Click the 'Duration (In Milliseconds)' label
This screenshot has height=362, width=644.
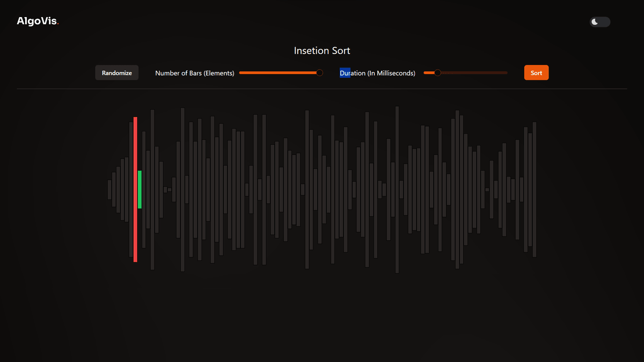tap(377, 73)
